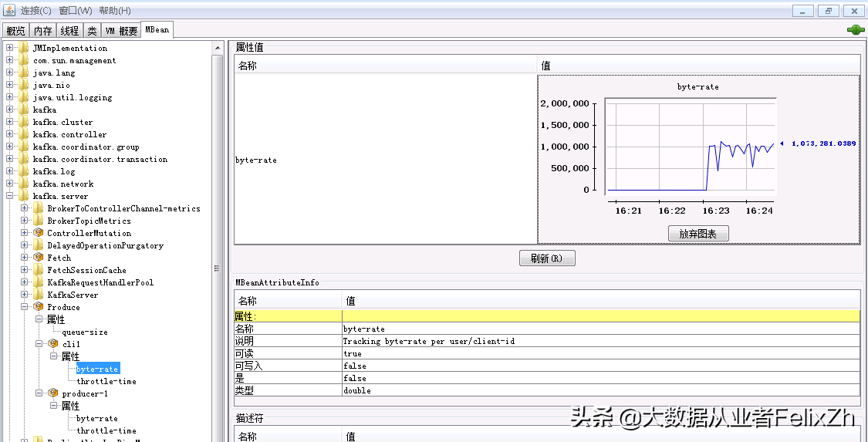The height and width of the screenshot is (442, 868).
Task: Collapse the producer-1 node
Action: click(x=39, y=393)
